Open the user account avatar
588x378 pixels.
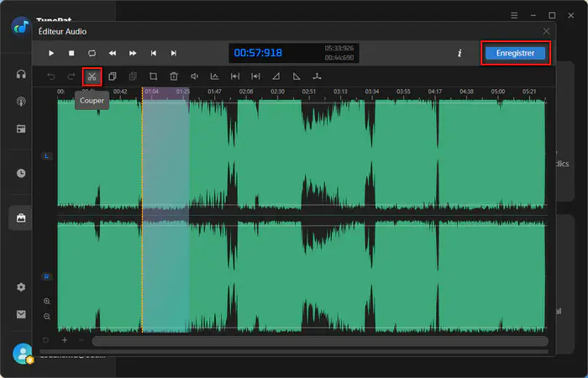23,354
